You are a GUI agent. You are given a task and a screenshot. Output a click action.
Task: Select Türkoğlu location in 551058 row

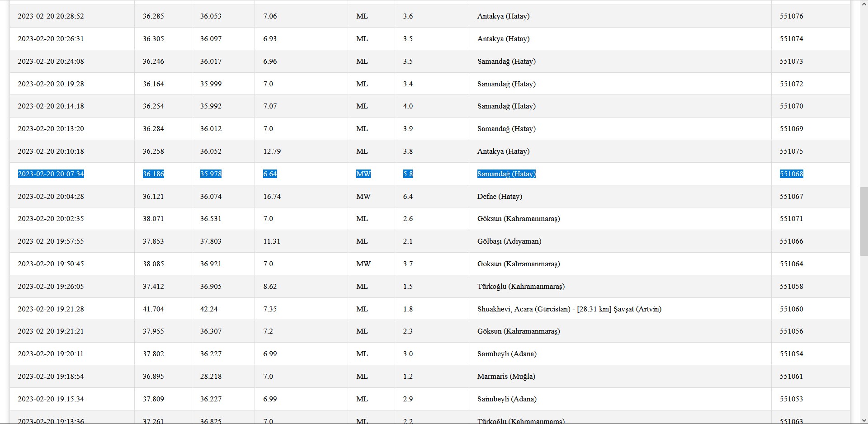[x=521, y=287]
